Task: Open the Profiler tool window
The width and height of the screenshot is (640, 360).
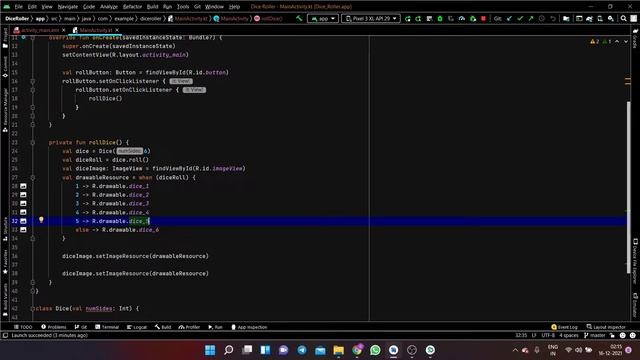Action: 189,327
